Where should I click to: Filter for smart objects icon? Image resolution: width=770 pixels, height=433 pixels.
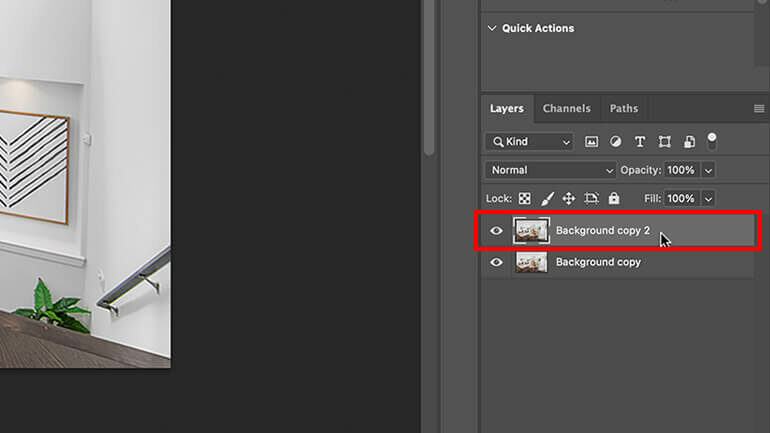[689, 142]
